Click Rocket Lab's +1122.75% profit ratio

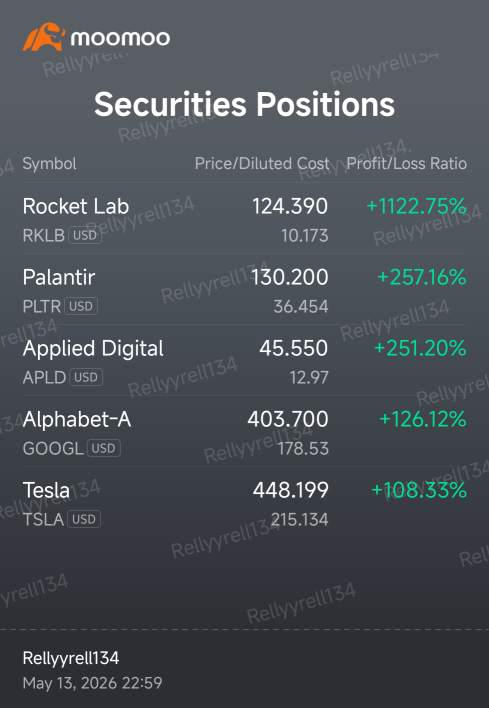point(416,206)
